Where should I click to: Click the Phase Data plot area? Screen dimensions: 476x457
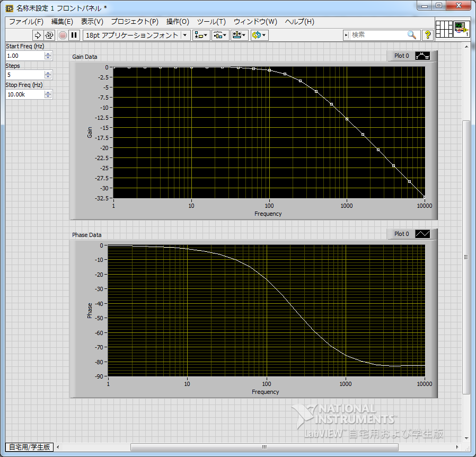coord(267,311)
